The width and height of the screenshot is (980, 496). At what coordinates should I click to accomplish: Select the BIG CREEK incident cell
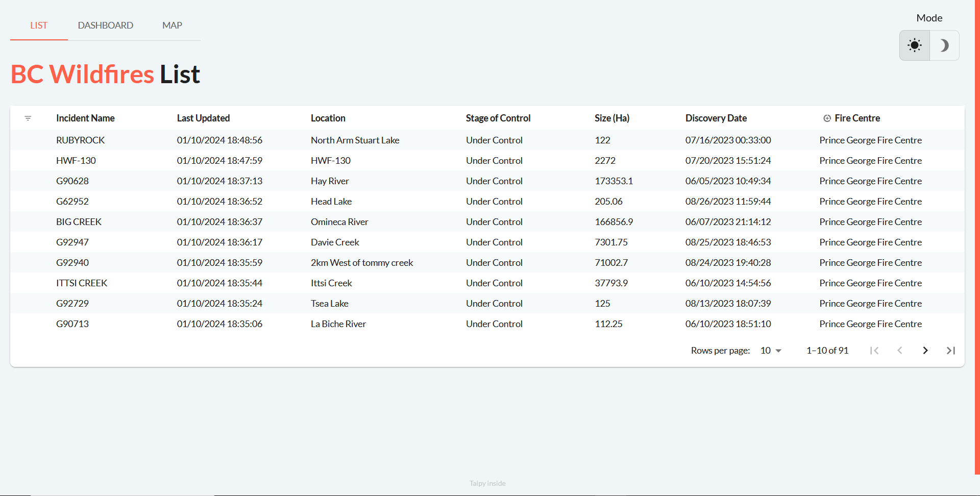tap(79, 222)
